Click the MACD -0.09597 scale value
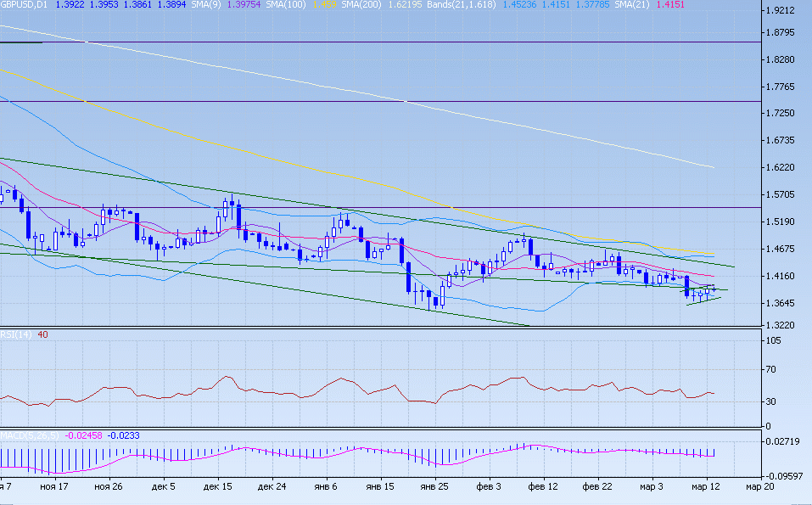 (781, 477)
